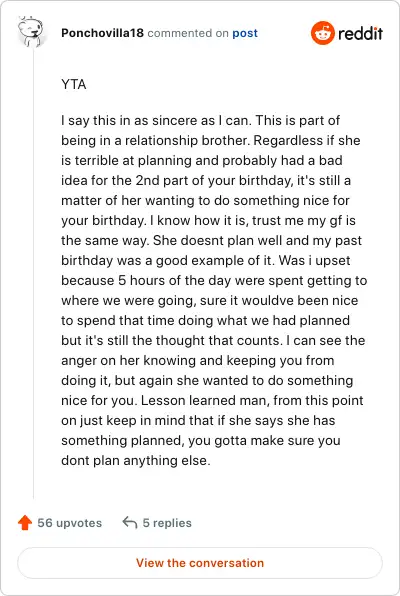Click the orange upvote arrow icon
Image resolution: width=400 pixels, height=596 pixels.
point(25,523)
